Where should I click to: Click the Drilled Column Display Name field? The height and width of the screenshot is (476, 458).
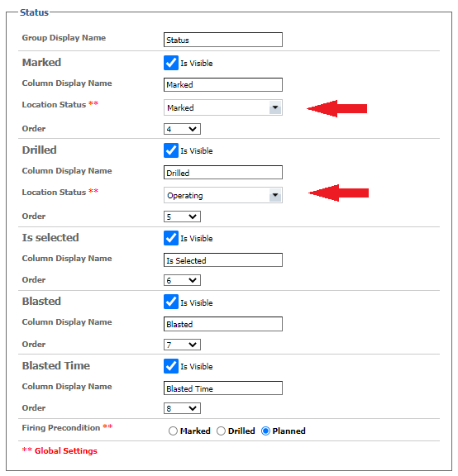223,173
